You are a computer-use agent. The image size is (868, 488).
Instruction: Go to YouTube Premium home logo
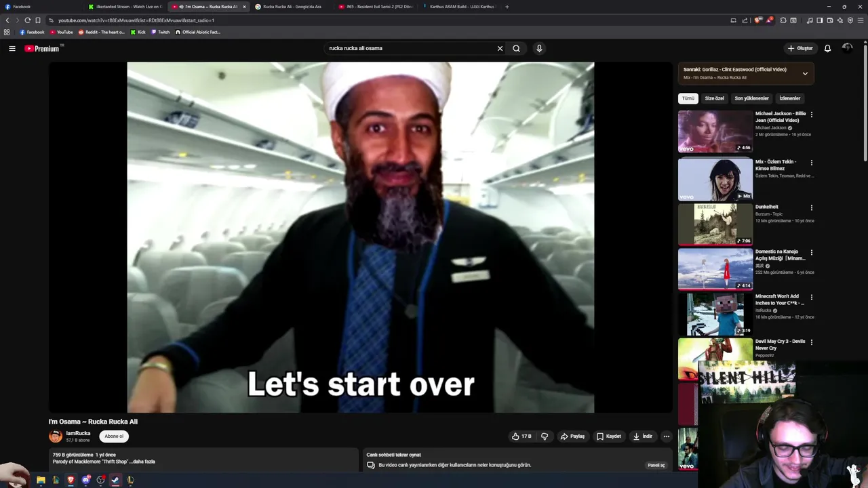point(43,48)
